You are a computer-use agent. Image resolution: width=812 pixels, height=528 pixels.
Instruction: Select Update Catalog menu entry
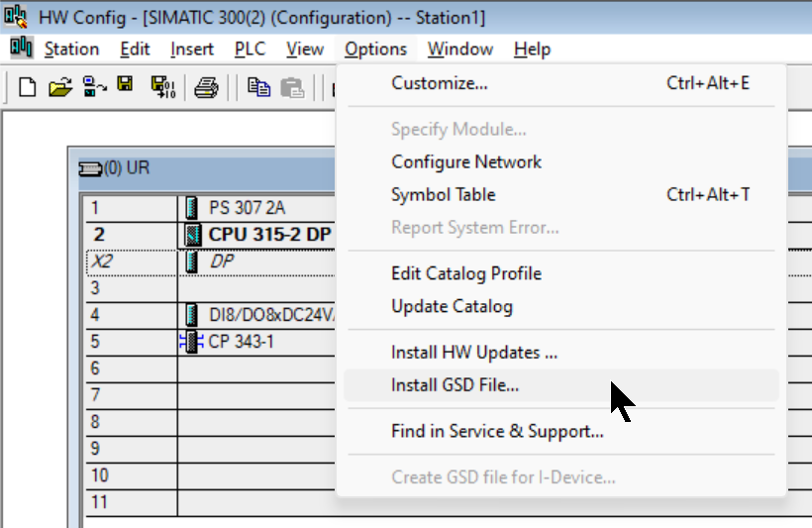pyautogui.click(x=561, y=306)
